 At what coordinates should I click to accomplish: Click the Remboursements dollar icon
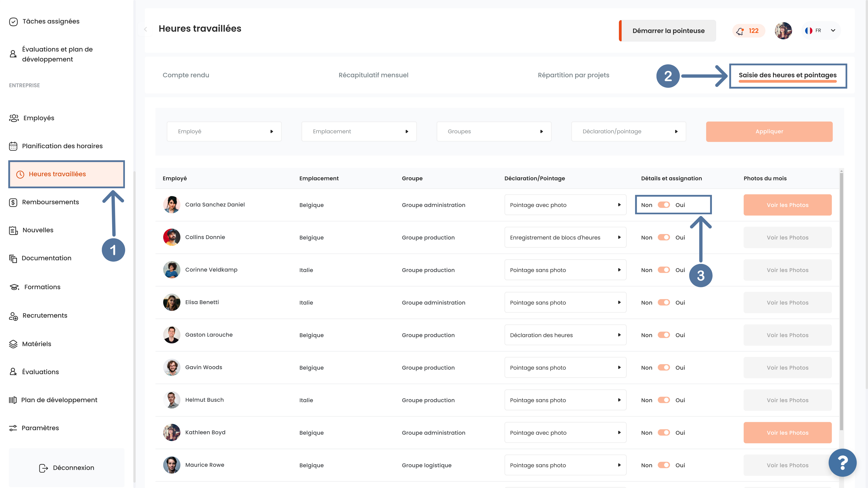(x=13, y=202)
